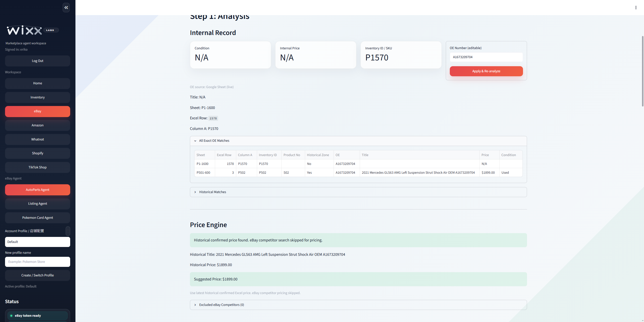Focus the New profile name field
The width and height of the screenshot is (644, 322).
click(37, 262)
